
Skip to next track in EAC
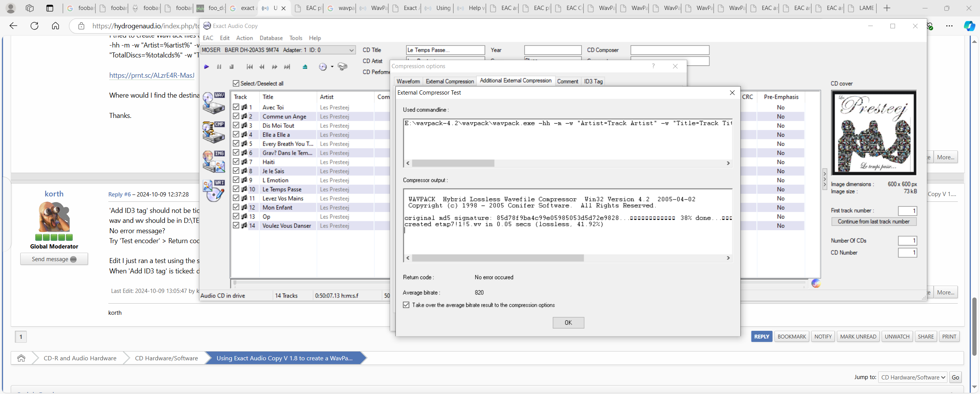[287, 67]
